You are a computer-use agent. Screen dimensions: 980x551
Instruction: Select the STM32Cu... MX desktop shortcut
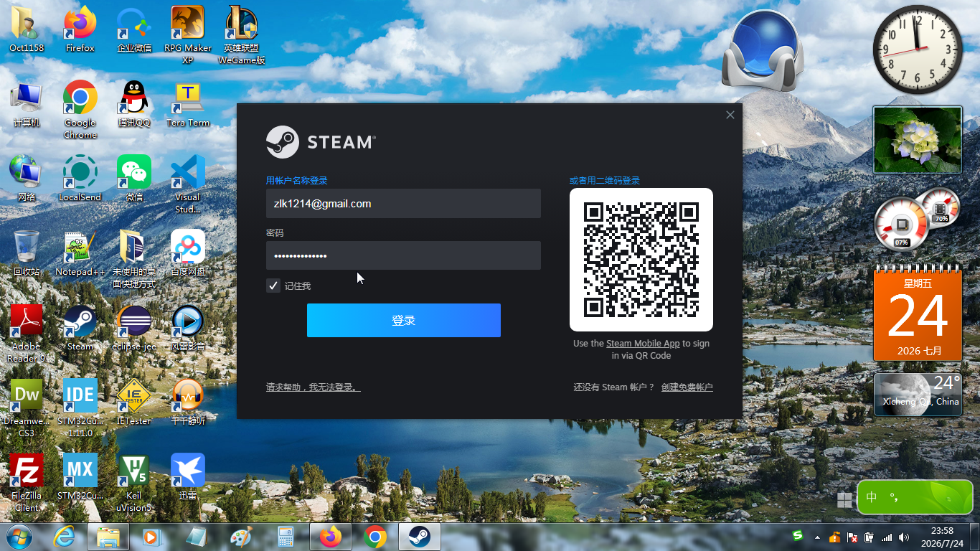(80, 478)
